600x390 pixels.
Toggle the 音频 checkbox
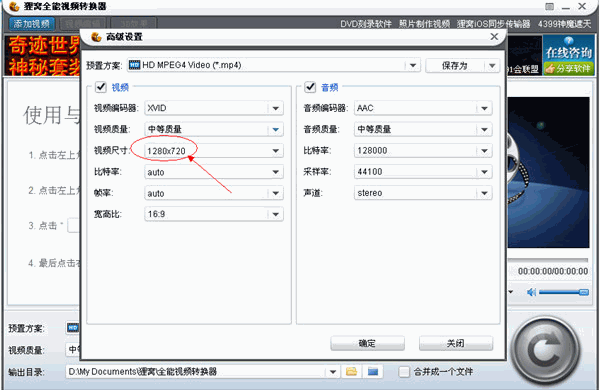(310, 87)
